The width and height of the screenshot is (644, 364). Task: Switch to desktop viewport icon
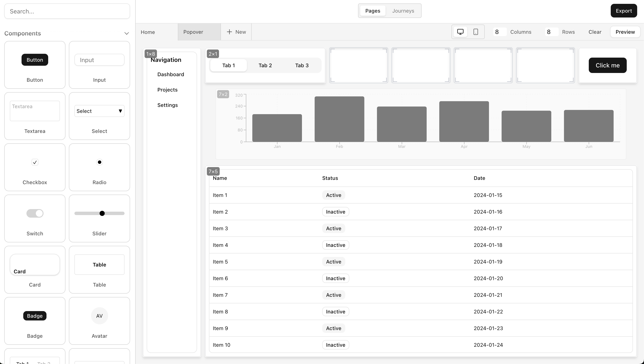click(x=460, y=32)
